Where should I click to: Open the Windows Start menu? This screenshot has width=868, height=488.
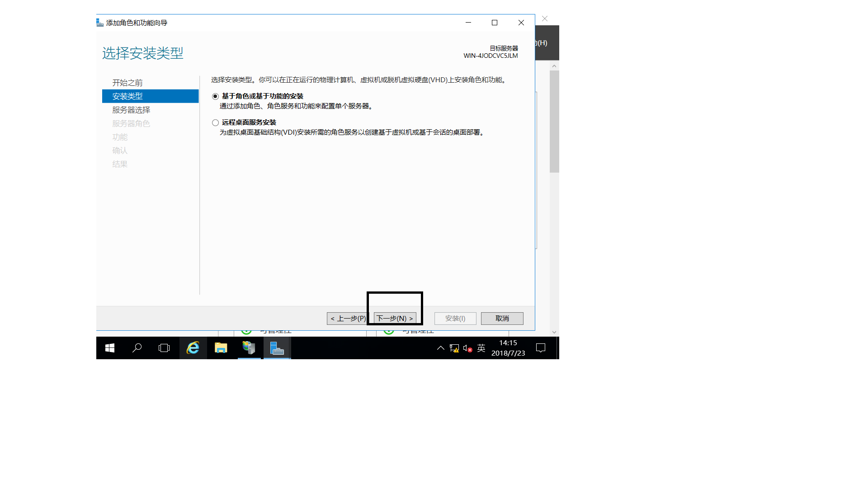[x=110, y=348]
